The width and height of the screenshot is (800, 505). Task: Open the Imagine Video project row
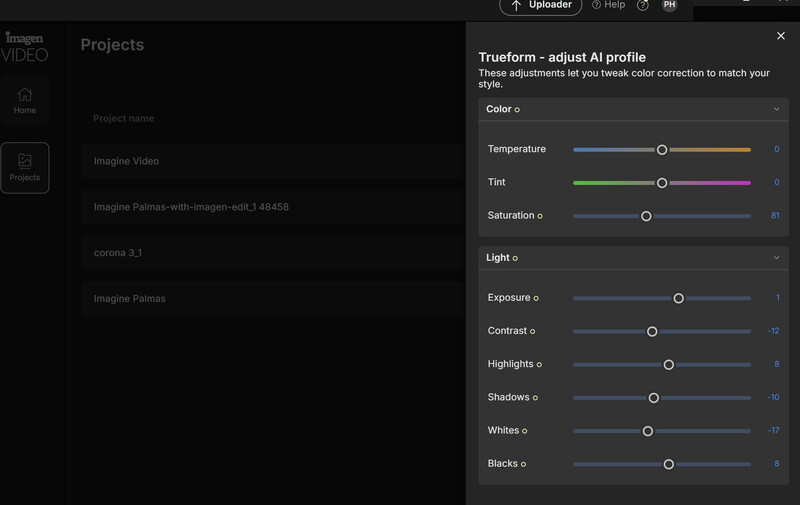tap(273, 161)
